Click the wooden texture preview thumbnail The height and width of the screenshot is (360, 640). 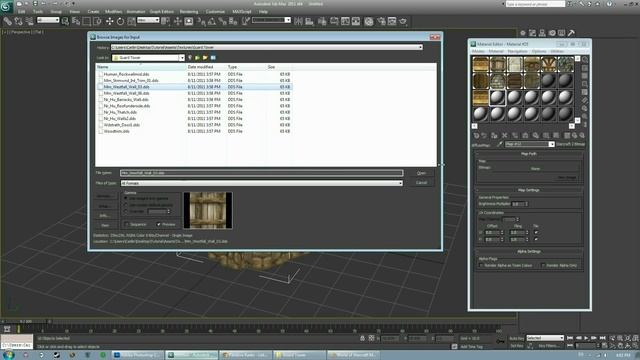coord(208,210)
